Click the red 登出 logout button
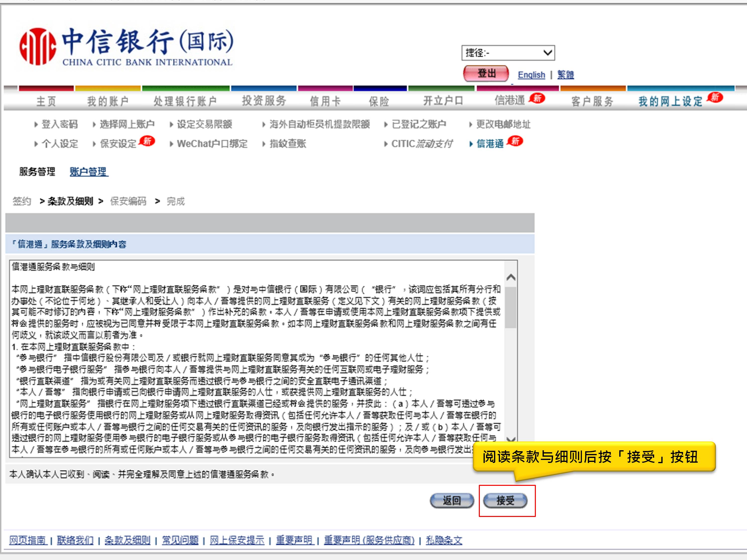Screen dimensions: 747x560 [486, 74]
